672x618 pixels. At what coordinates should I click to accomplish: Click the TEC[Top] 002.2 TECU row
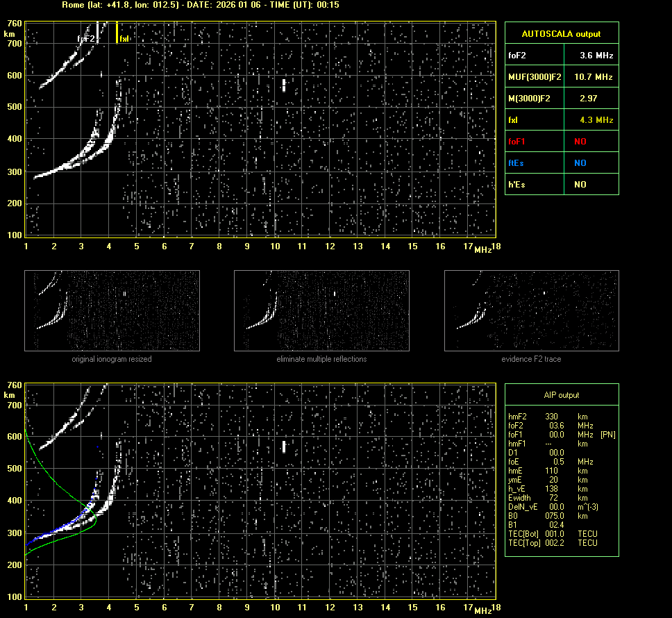552,543
